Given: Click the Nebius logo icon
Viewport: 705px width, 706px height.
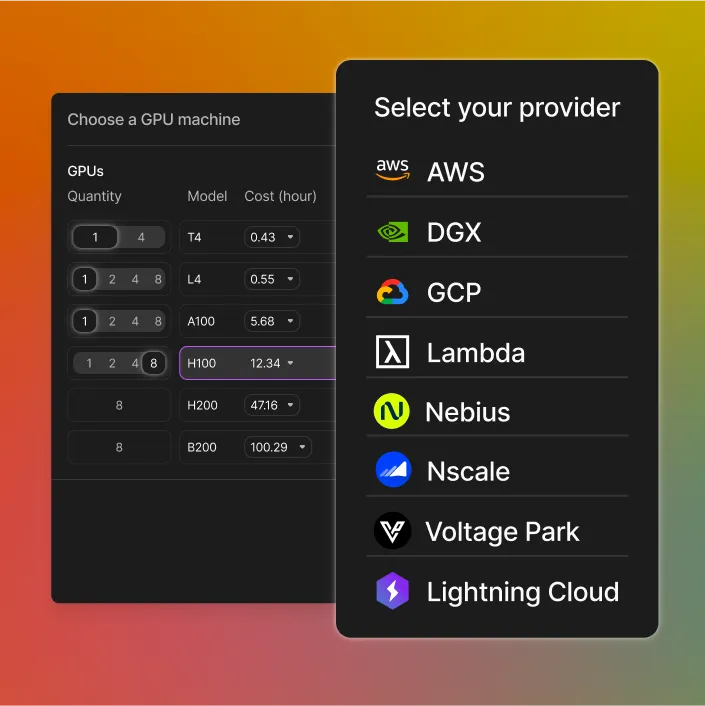Looking at the screenshot, I should coord(392,411).
